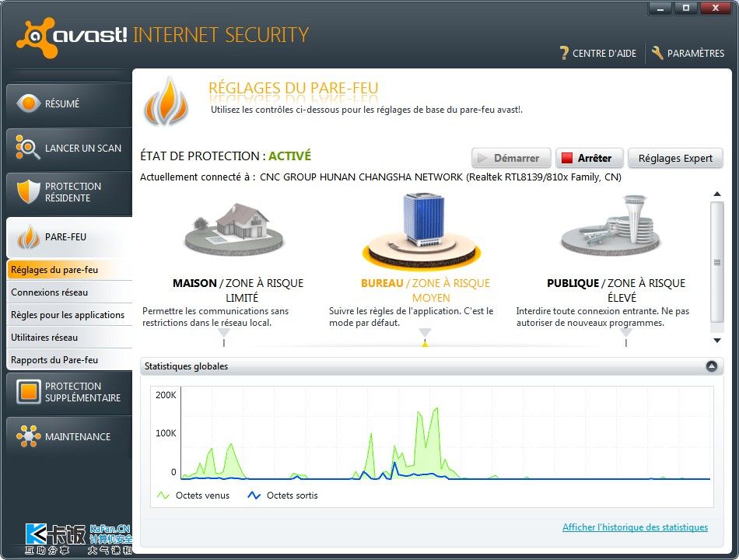Open Réglages du pare-feu submenu item
Viewport: 739px width, 560px height.
69,270
